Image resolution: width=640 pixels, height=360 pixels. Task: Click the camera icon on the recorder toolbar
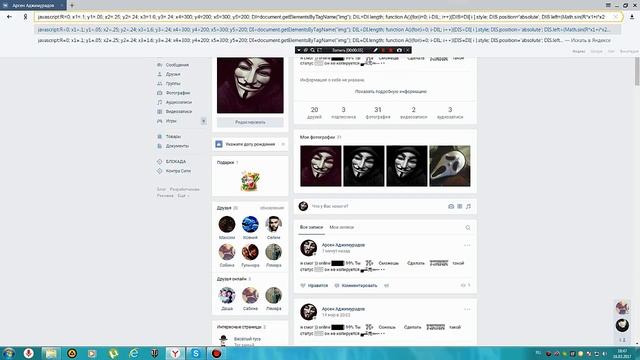pyautogui.click(x=399, y=50)
